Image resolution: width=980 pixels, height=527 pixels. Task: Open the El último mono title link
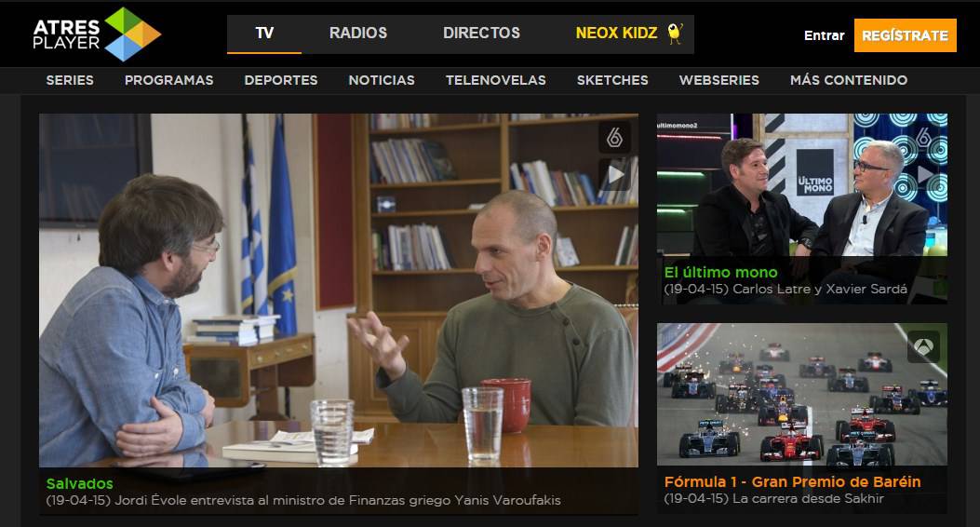click(x=720, y=273)
